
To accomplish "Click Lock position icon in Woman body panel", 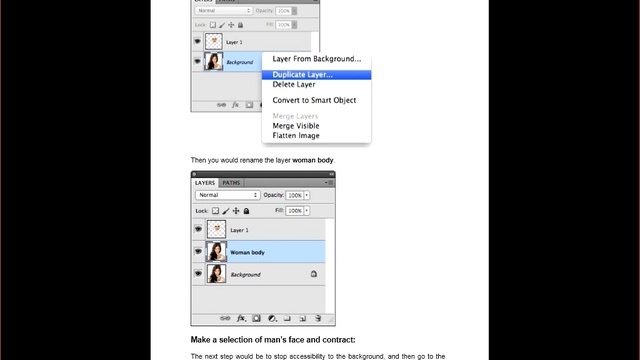I will click(236, 211).
